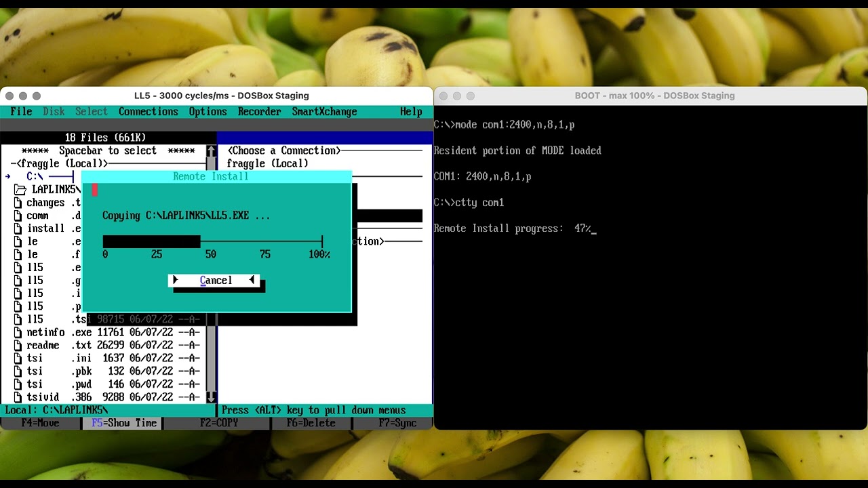This screenshot has width=868, height=488.
Task: Click the file icon beside tsi .ini
Action: tap(18, 359)
